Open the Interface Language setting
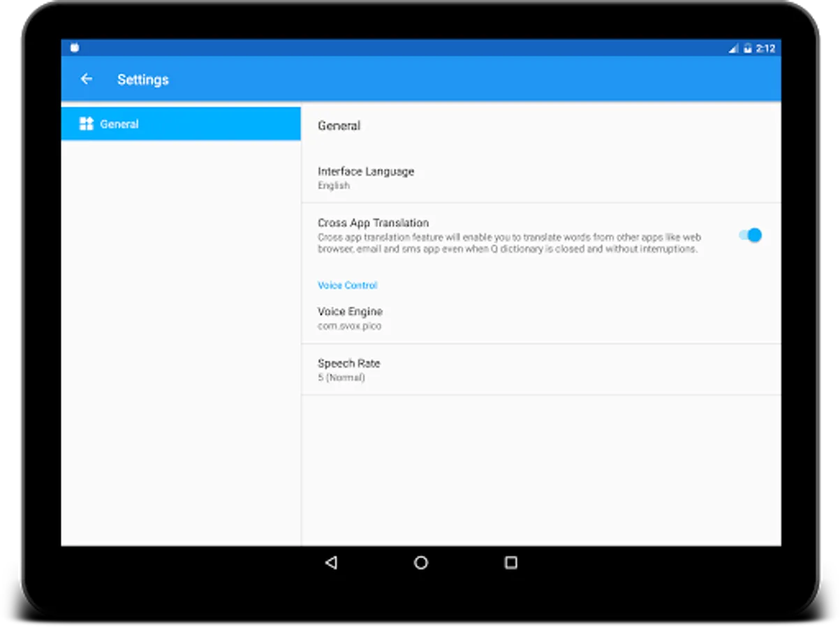Screen dimensions: 840x628 (541, 178)
